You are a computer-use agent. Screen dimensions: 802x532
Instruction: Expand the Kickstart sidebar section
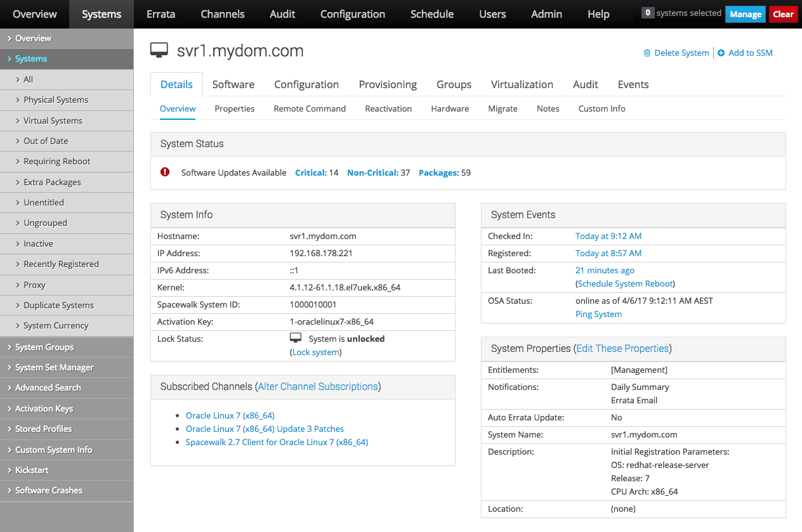click(x=67, y=470)
